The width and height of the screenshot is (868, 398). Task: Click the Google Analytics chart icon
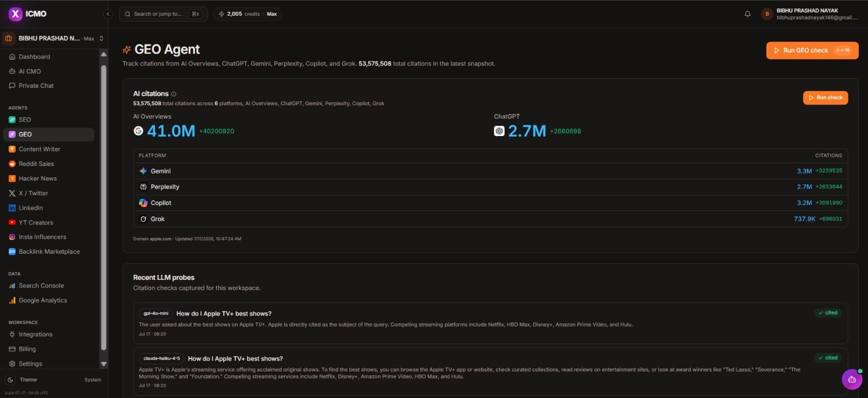(x=12, y=300)
